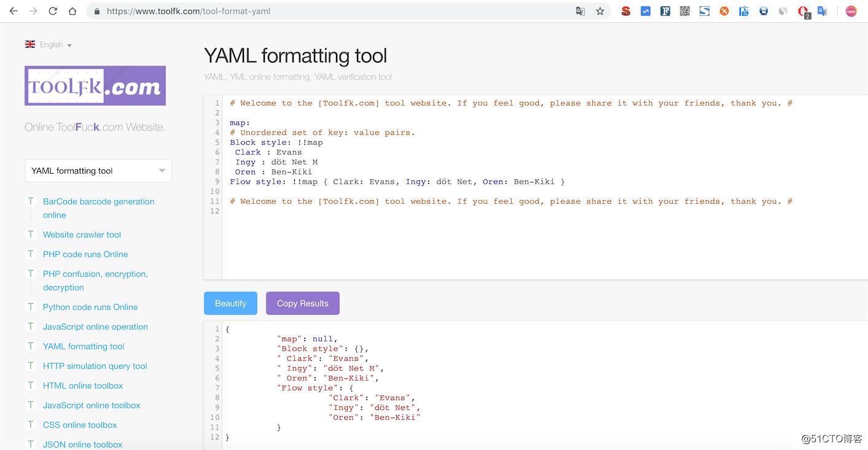The width and height of the screenshot is (868, 450).
Task: Click the Copy Results button
Action: pyautogui.click(x=303, y=303)
